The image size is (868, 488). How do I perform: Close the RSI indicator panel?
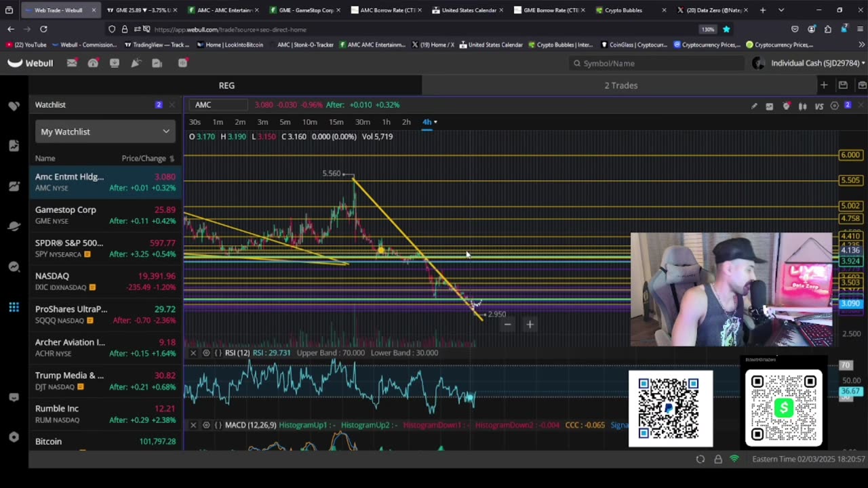click(x=193, y=353)
